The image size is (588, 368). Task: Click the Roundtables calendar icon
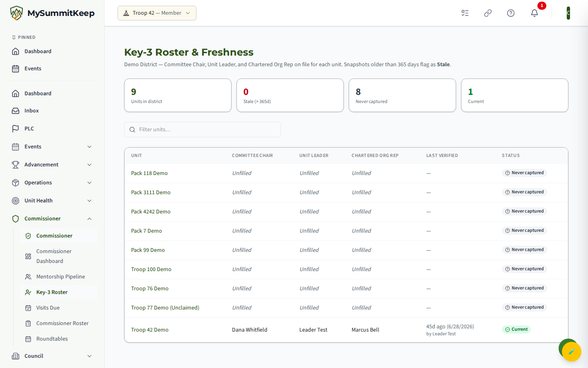click(28, 339)
